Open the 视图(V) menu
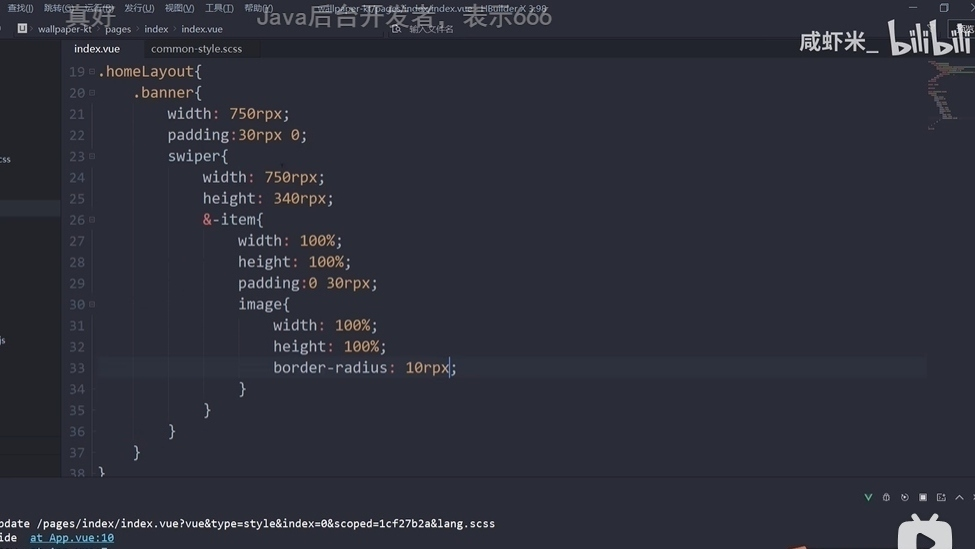Viewport: 975px width, 549px height. 179,8
